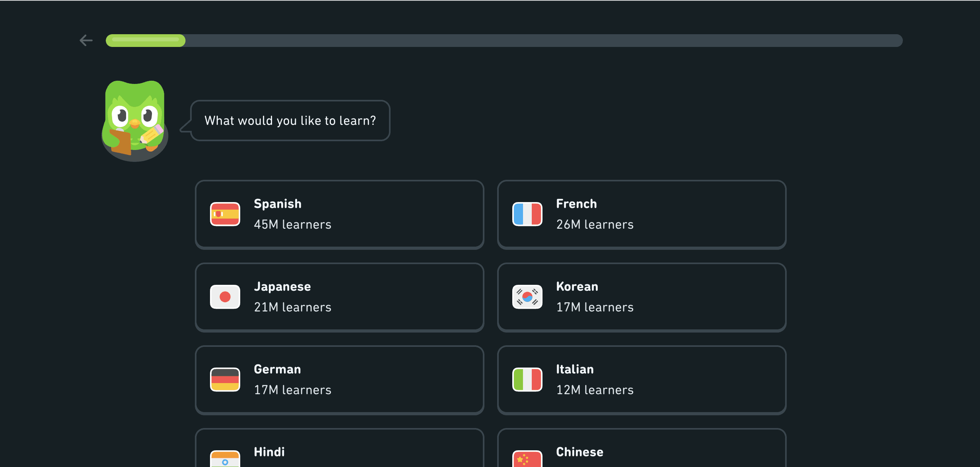Choose German with 17M learners

coord(339,379)
